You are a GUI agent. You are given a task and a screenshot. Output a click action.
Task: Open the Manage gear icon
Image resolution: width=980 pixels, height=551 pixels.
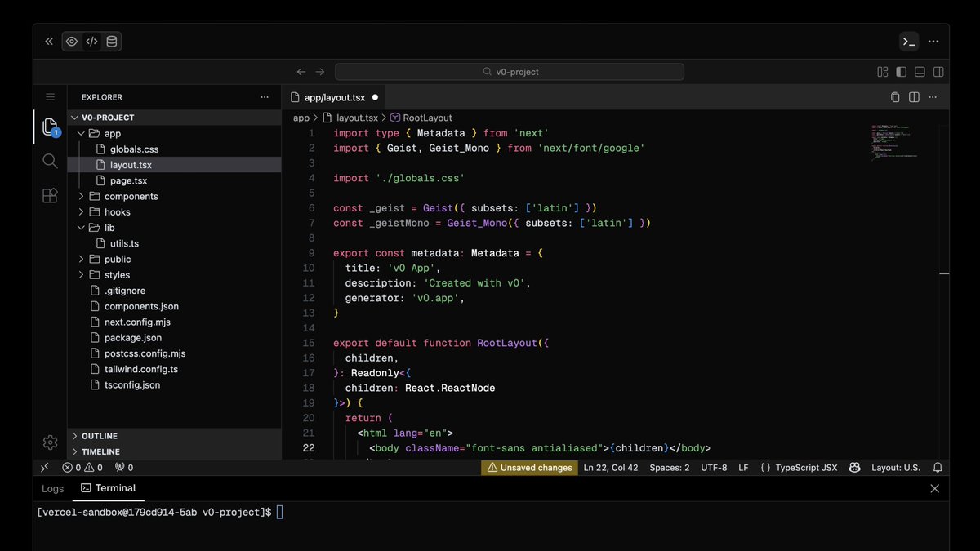(x=50, y=442)
